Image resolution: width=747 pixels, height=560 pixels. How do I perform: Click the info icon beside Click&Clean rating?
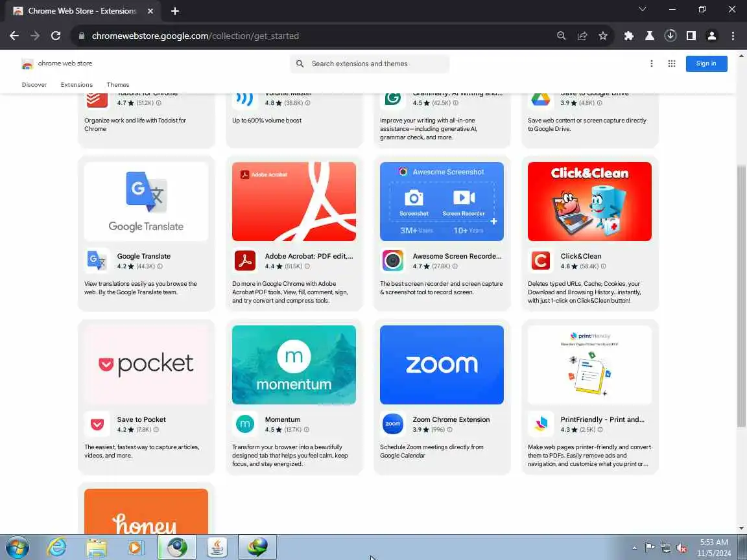pos(604,266)
